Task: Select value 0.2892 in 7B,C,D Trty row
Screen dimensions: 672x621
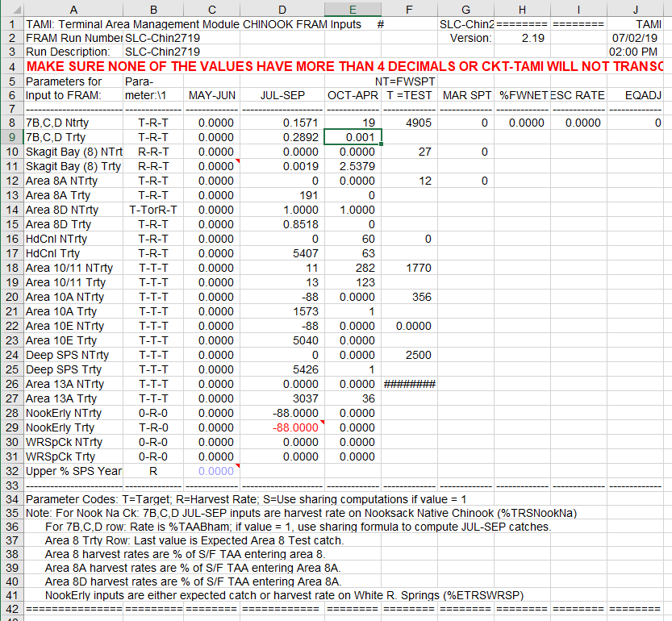Action: coord(282,137)
